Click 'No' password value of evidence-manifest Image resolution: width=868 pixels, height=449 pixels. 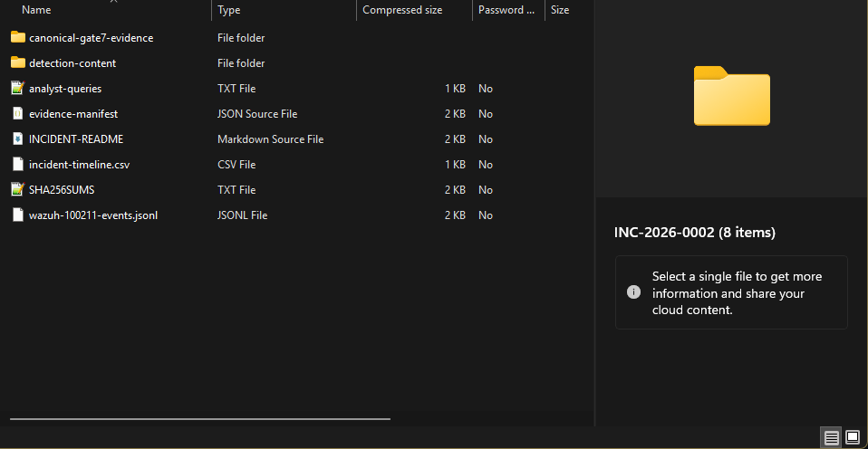tap(486, 114)
